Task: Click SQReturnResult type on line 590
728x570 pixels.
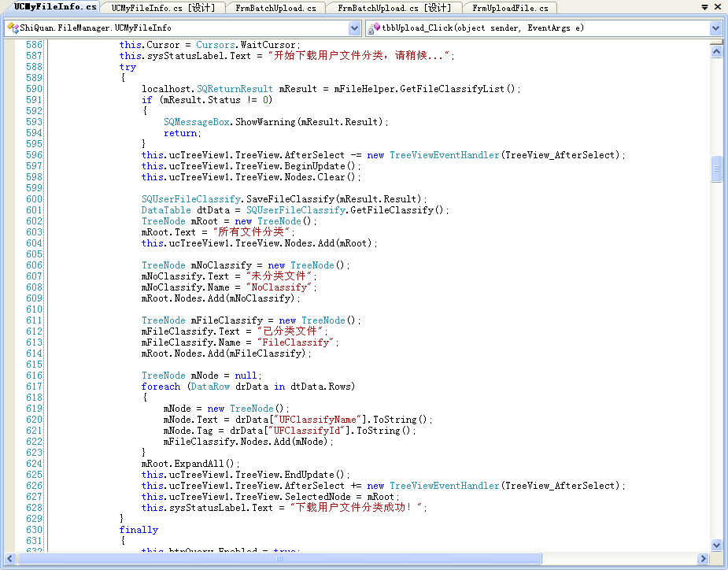Action: point(235,89)
